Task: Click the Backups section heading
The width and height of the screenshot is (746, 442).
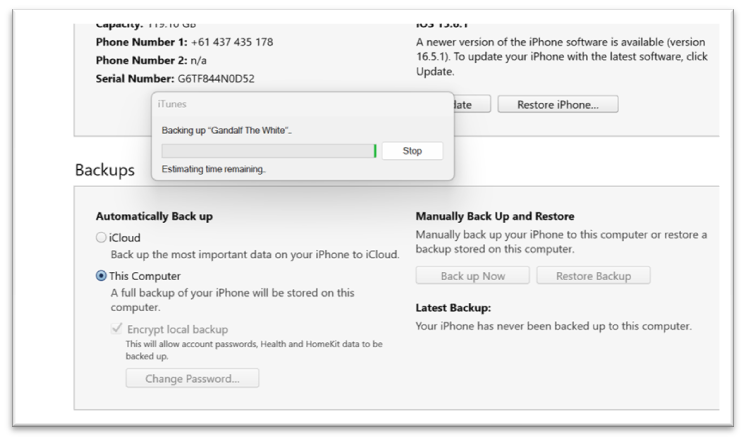Action: click(105, 170)
